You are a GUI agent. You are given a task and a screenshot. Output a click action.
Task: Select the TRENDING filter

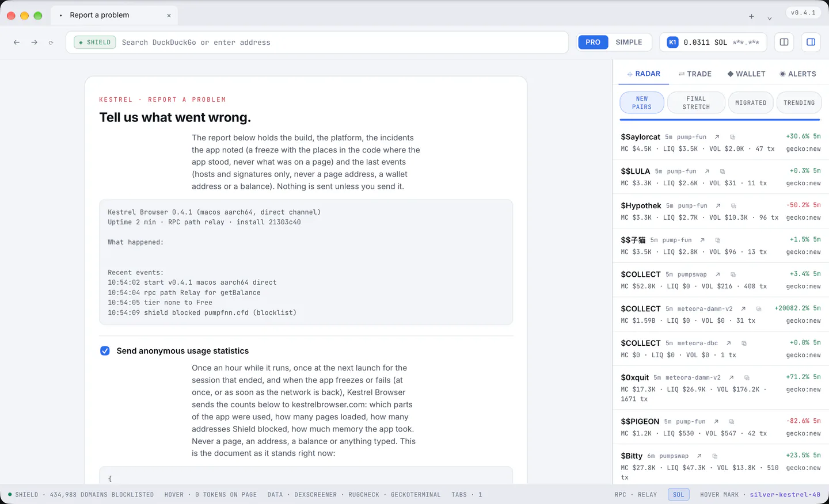(799, 103)
